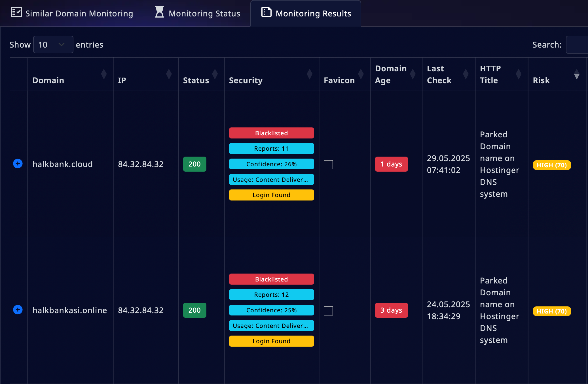Sort table by Status column
Image resolution: width=588 pixels, height=384 pixels.
coord(201,74)
